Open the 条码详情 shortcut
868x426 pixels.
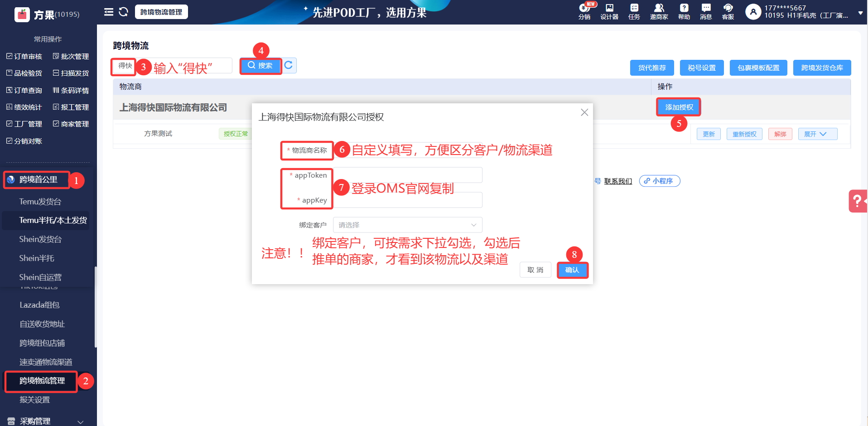(71, 90)
